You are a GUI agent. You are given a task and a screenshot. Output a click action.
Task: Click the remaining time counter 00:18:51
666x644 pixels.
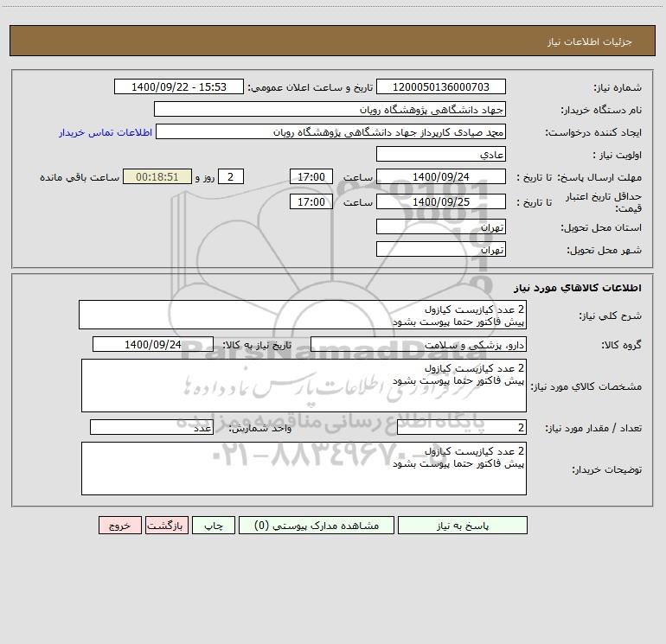coord(157,176)
